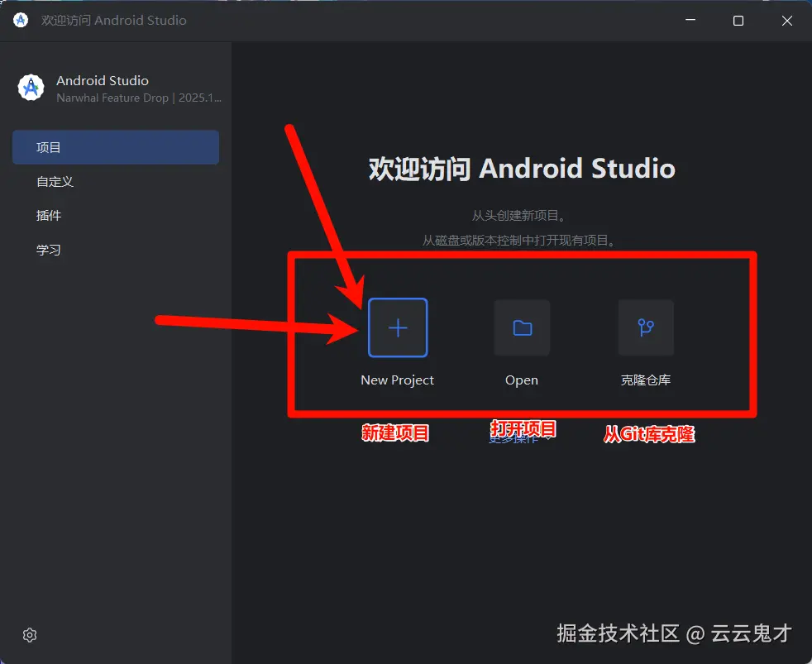Open the settings gear in the sidebar
Viewport: 812px width, 664px height.
[x=30, y=635]
